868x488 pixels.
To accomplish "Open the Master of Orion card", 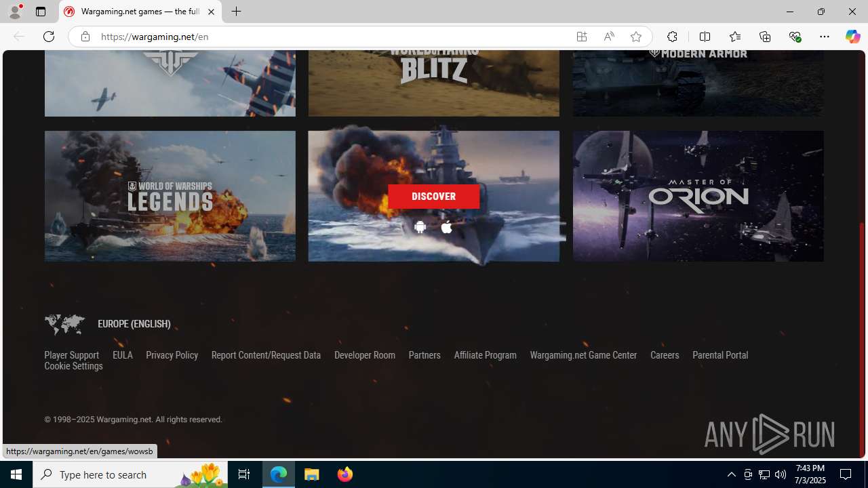I will (698, 196).
